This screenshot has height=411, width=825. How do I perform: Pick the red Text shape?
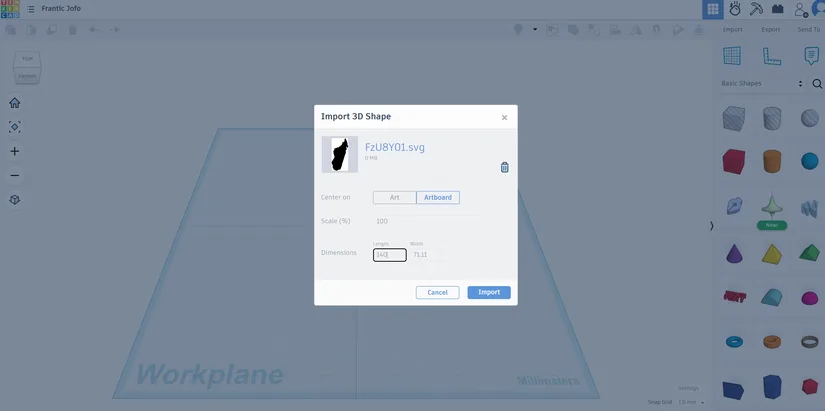click(734, 296)
